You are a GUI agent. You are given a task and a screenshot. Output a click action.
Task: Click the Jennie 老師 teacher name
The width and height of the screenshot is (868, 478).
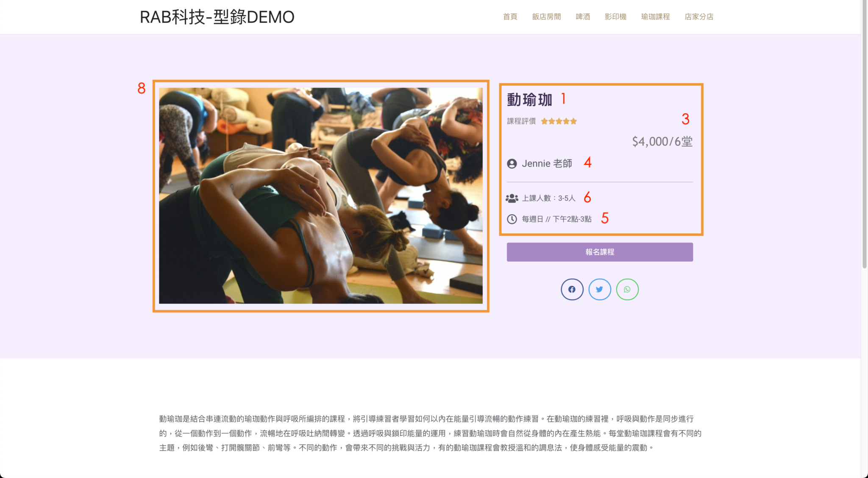[547, 164]
